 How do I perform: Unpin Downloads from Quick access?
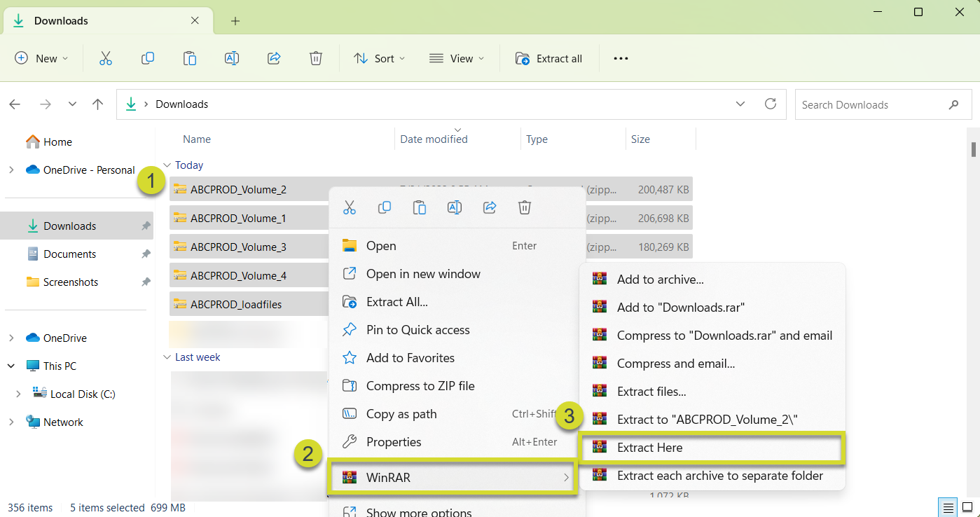(146, 226)
